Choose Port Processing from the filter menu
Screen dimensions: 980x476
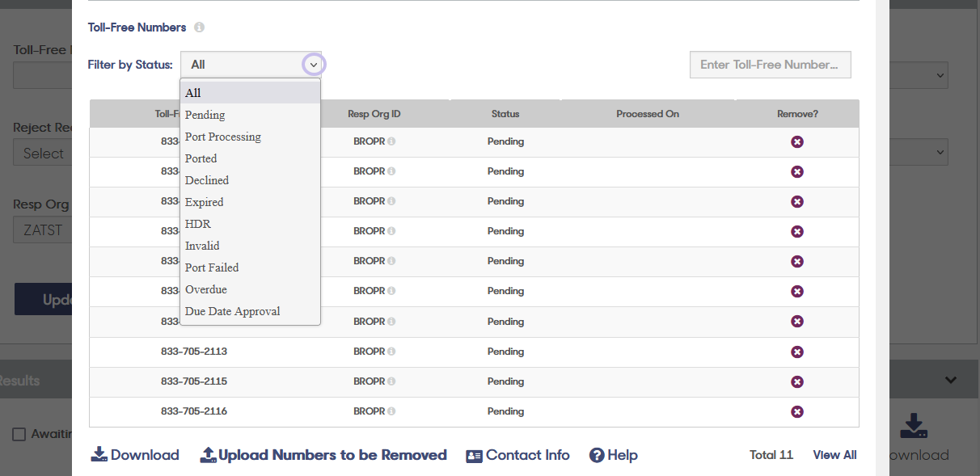point(222,137)
